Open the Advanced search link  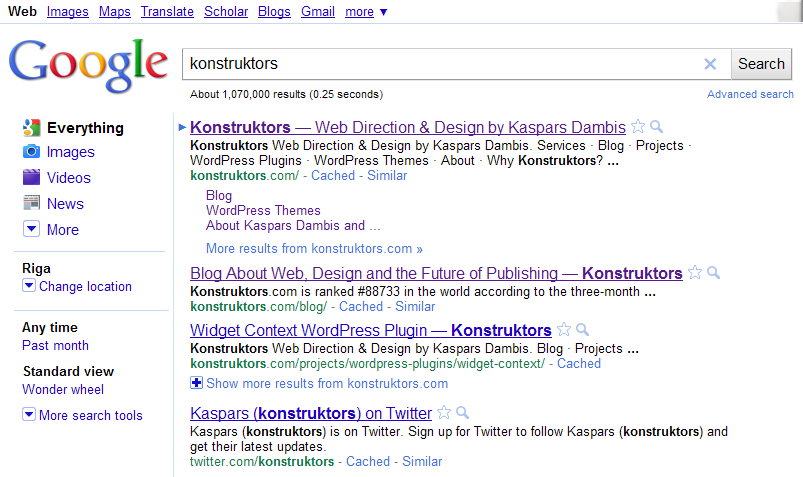(x=750, y=94)
